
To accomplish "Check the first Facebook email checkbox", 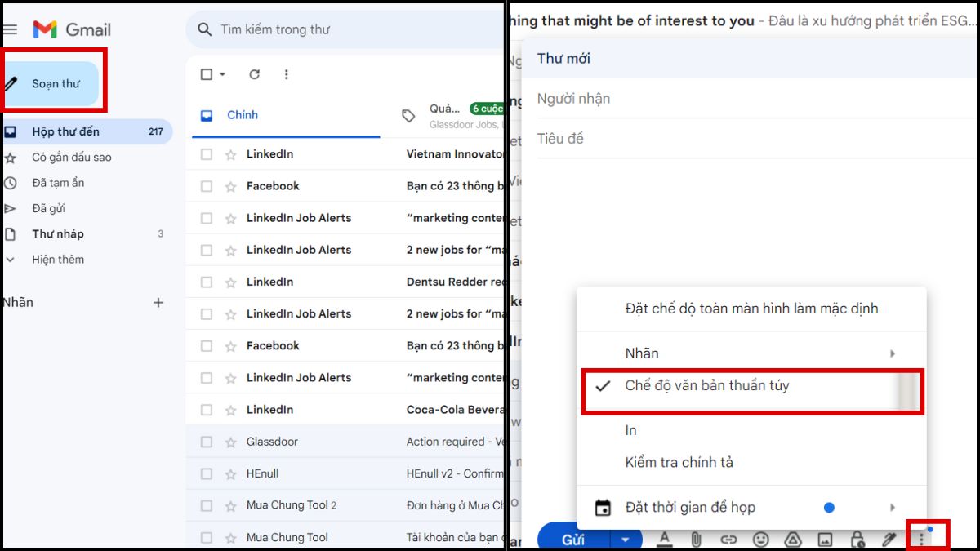I will [x=207, y=186].
